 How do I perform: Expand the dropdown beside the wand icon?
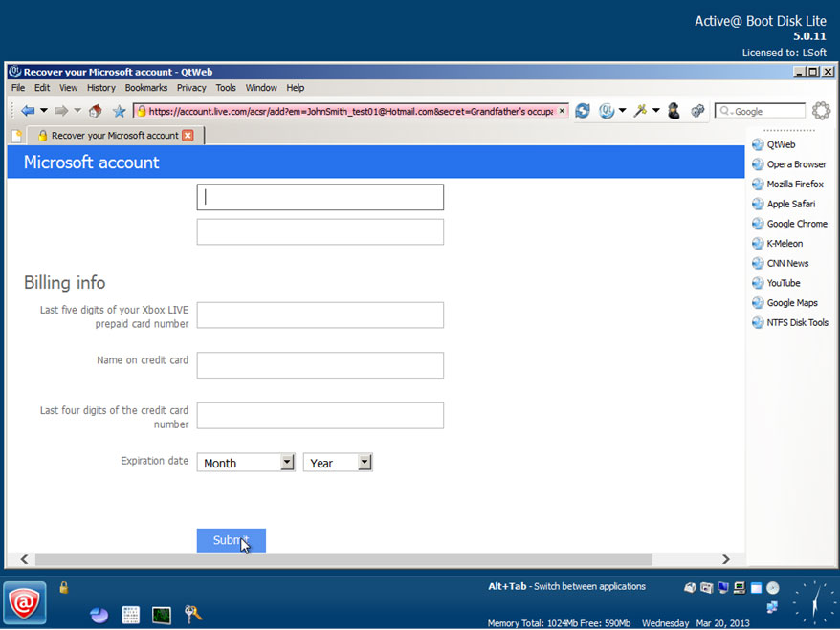click(655, 111)
